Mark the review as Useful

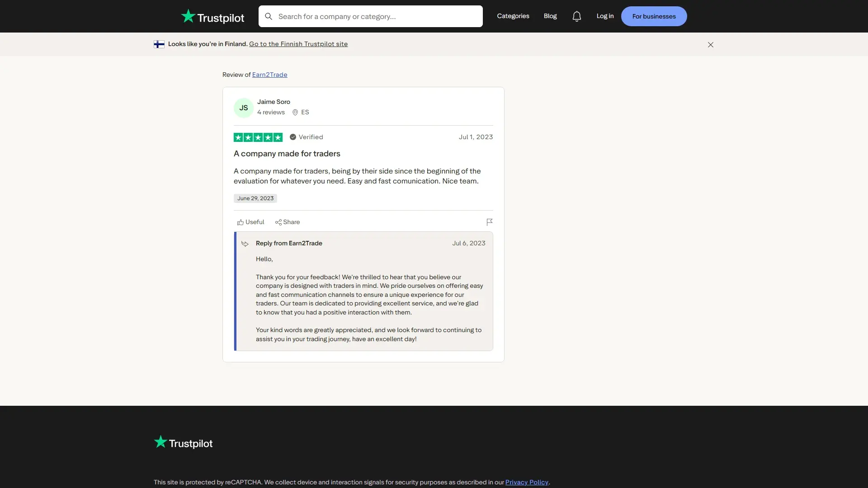(250, 222)
